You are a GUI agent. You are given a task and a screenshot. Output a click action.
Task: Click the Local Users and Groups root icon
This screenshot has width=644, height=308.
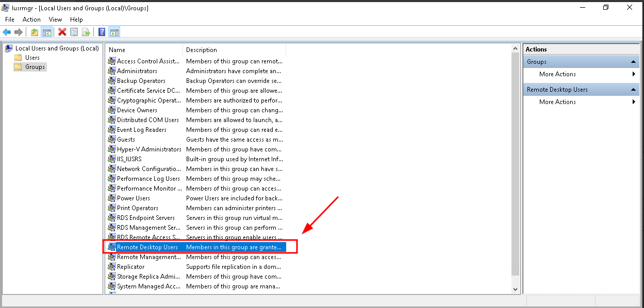tap(9, 48)
